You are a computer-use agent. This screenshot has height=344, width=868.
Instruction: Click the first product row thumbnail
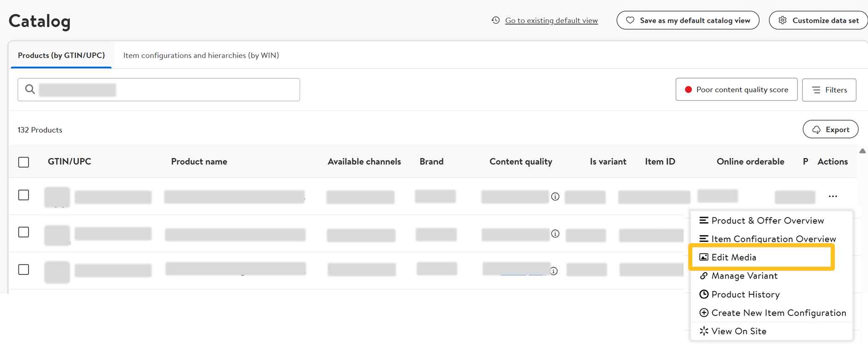click(57, 197)
